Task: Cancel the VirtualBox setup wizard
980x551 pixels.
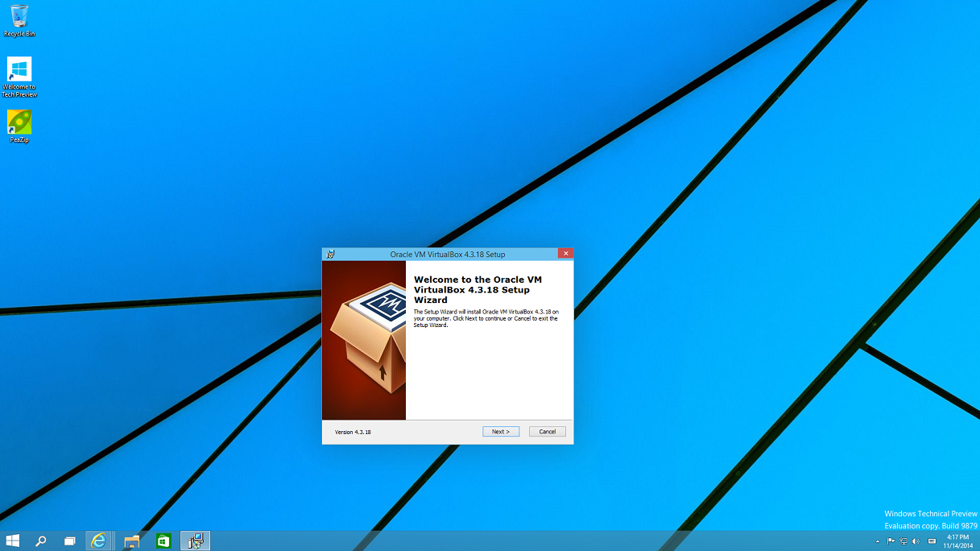Action: tap(547, 432)
